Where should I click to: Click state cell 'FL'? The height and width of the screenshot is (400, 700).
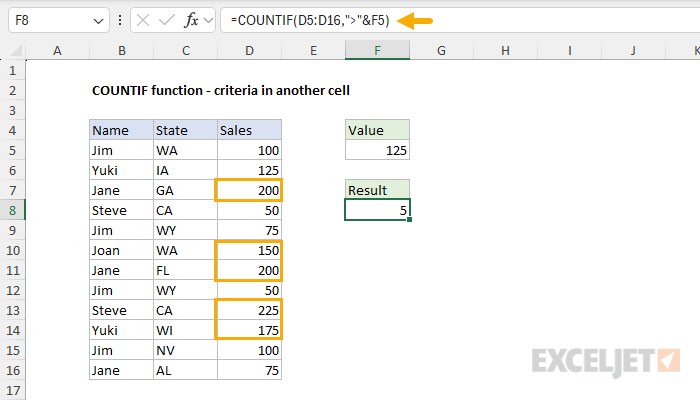click(186, 271)
